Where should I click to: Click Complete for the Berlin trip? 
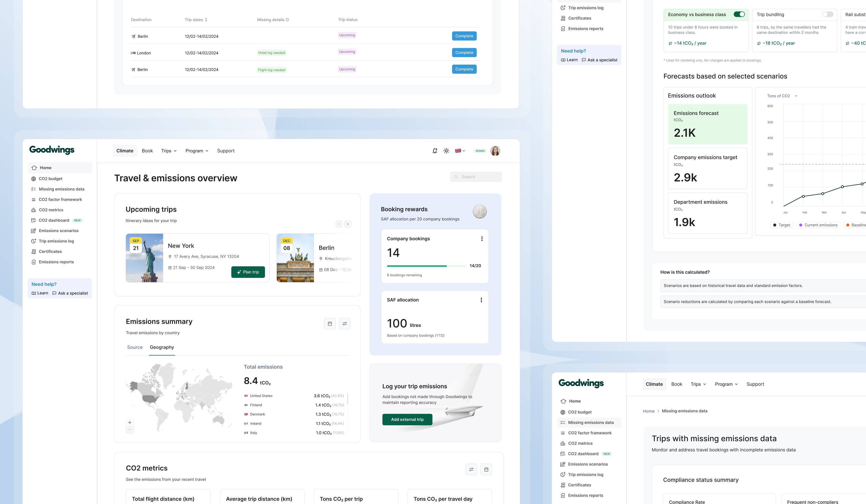464,36
